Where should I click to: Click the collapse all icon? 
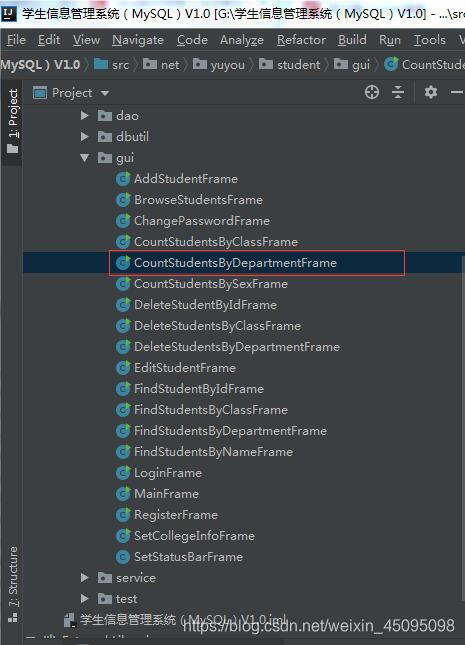point(398,93)
